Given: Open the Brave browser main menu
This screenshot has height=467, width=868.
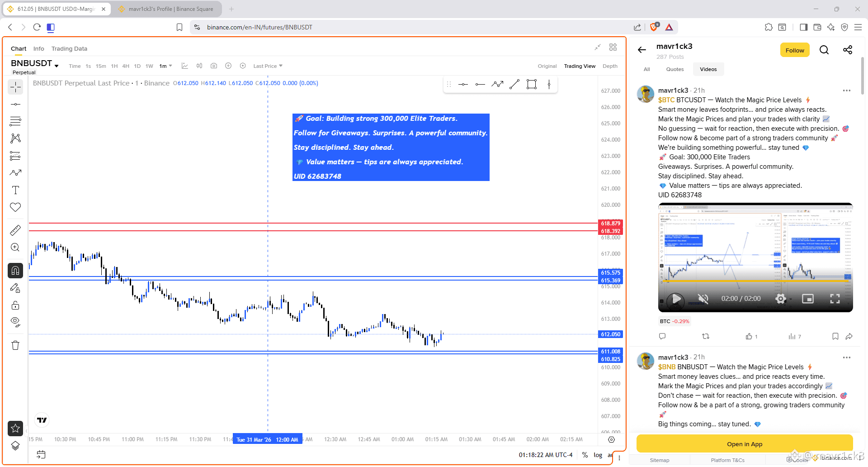Looking at the screenshot, I should (x=858, y=27).
